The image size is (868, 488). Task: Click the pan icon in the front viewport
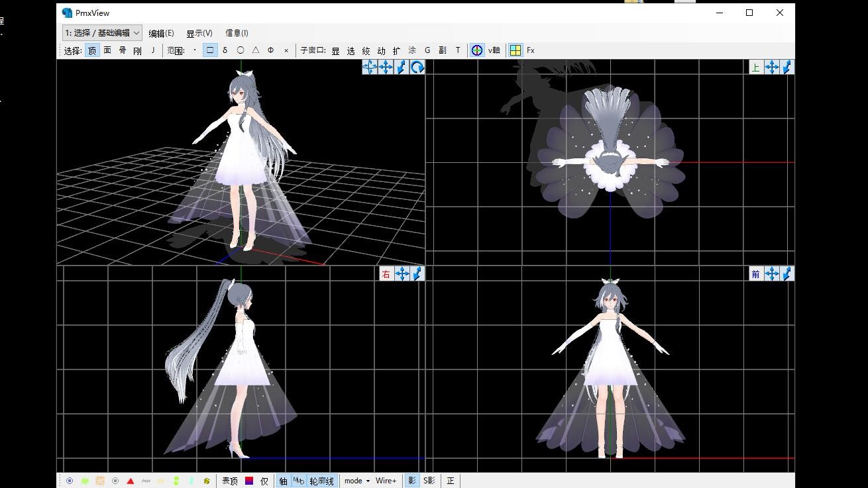tap(771, 273)
